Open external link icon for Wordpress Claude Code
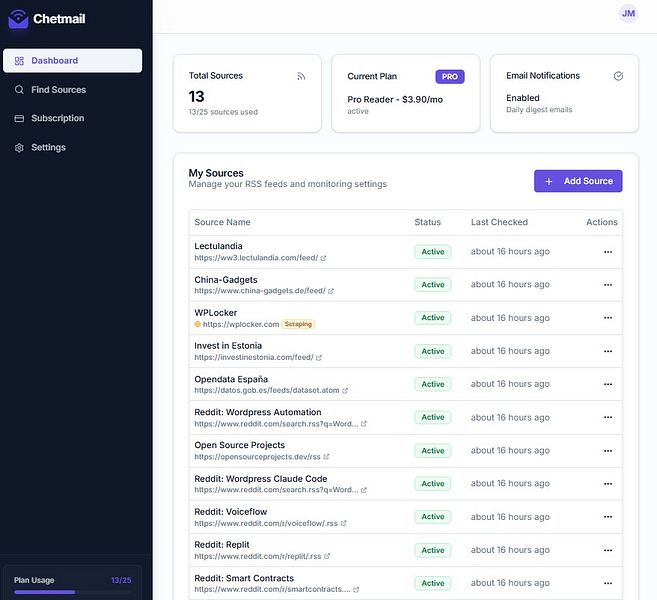Screen dimensions: 657x600 point(364,490)
